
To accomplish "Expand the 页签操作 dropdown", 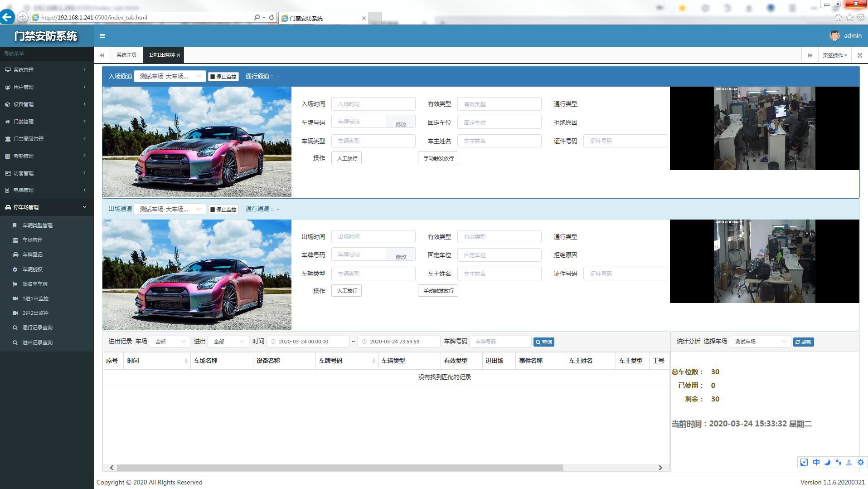I will point(834,55).
